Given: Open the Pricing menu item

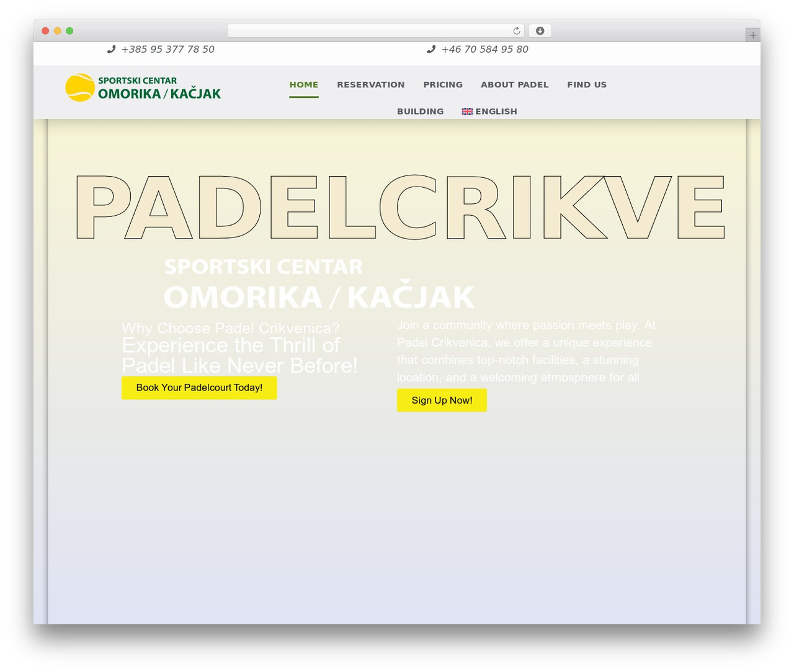Looking at the screenshot, I should 443,85.
